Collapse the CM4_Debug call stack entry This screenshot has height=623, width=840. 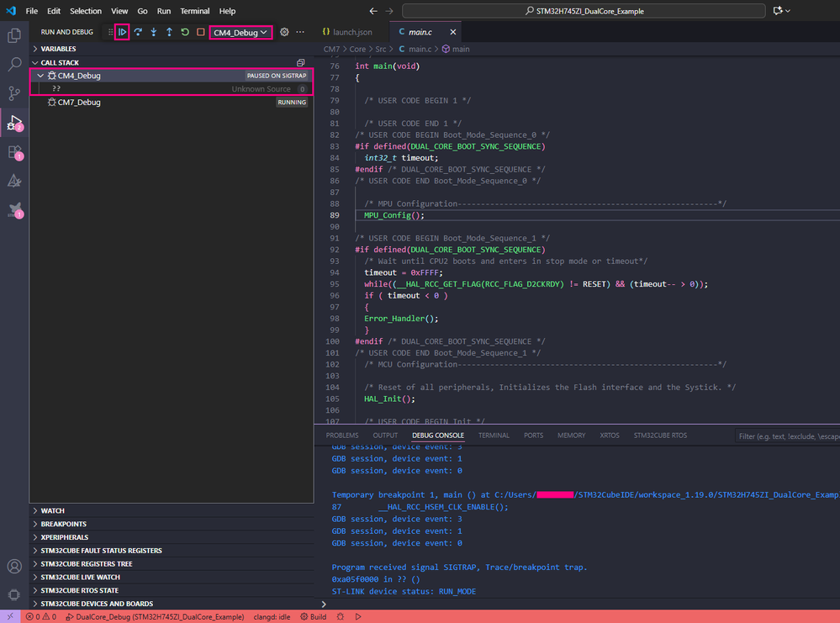[40, 76]
